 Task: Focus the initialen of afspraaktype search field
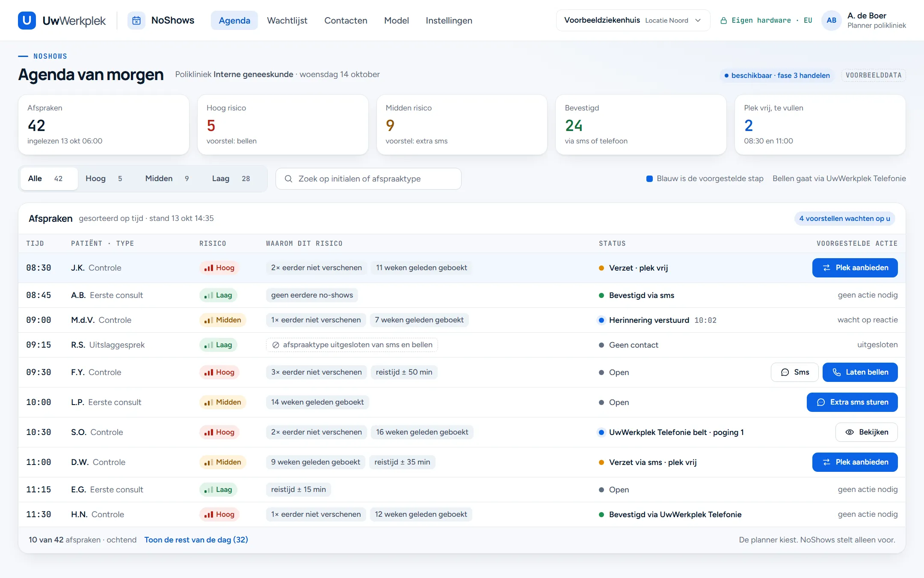click(x=368, y=179)
